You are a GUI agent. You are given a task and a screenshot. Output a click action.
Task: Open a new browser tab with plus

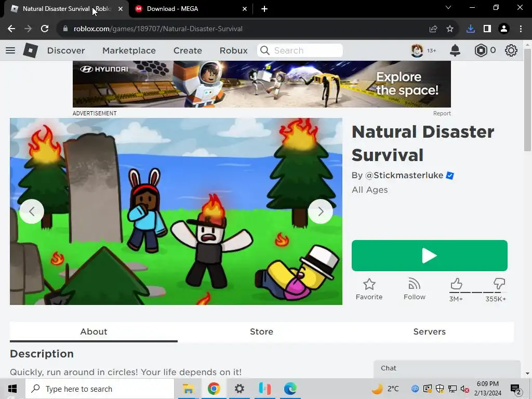click(x=264, y=9)
